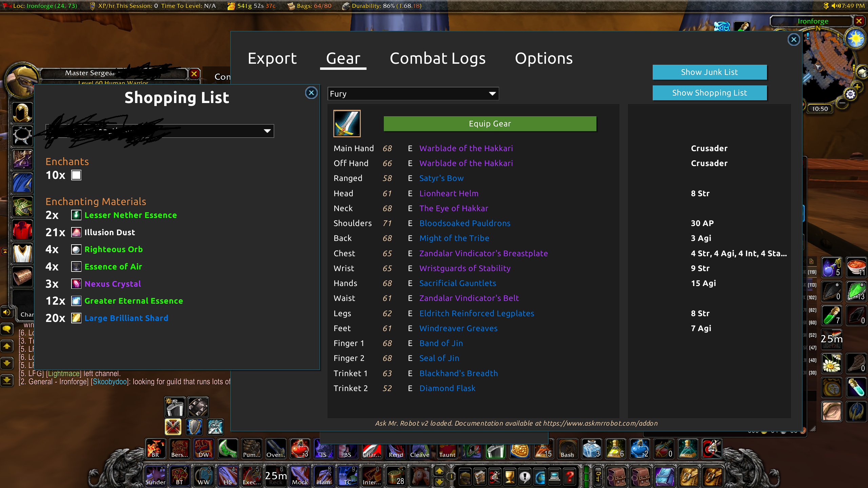Image resolution: width=868 pixels, height=488 pixels.
Task: Select the Gear tab
Action: 343,58
